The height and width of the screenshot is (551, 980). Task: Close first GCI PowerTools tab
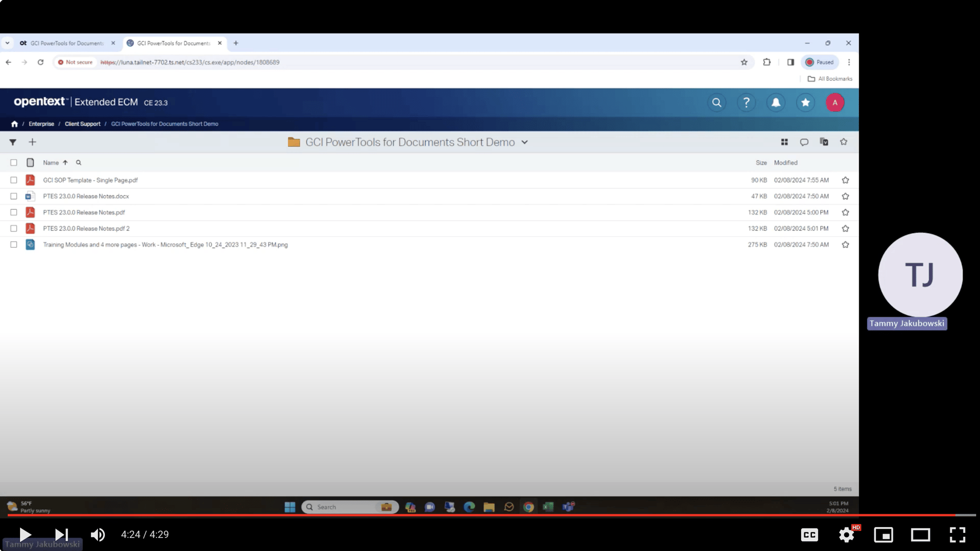[x=113, y=43]
